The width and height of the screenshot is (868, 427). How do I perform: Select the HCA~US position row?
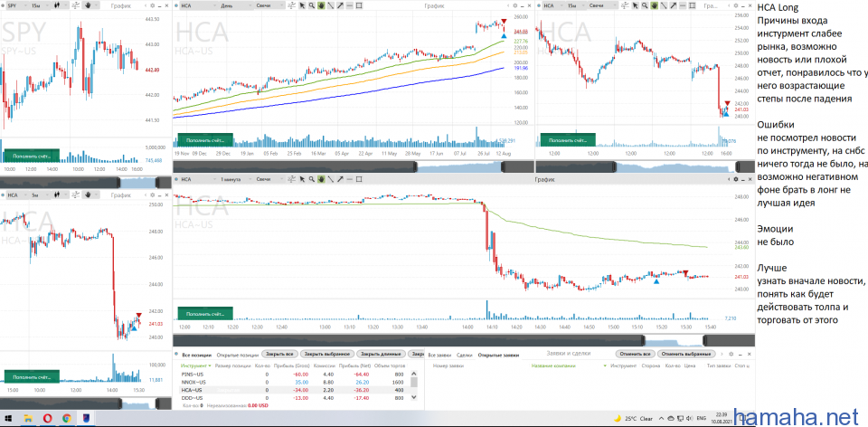click(x=295, y=390)
